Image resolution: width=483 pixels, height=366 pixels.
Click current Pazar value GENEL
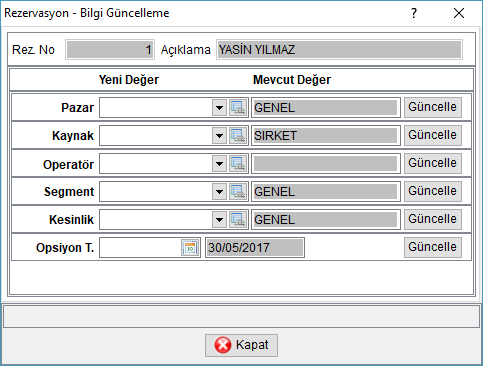[x=326, y=108]
